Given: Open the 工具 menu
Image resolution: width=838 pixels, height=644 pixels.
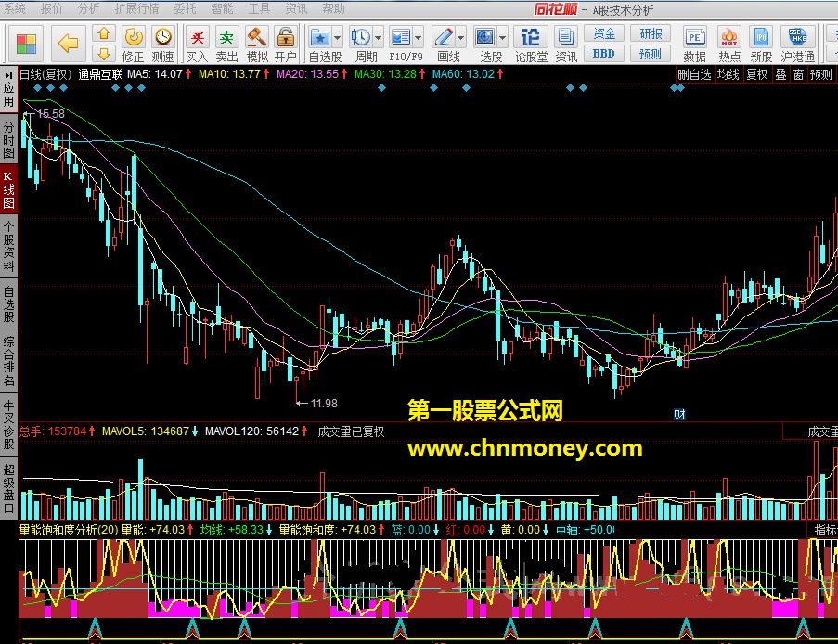Looking at the screenshot, I should (x=259, y=8).
